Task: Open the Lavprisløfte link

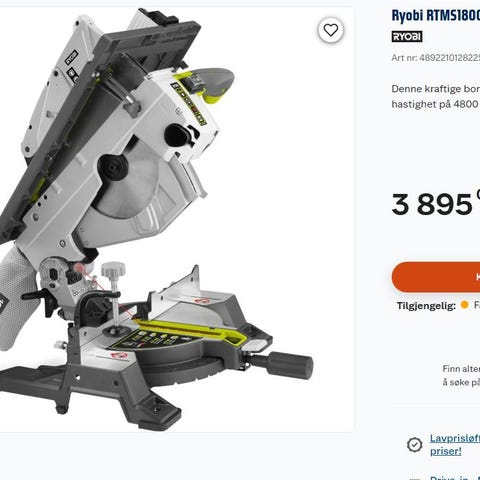Action: [x=455, y=444]
